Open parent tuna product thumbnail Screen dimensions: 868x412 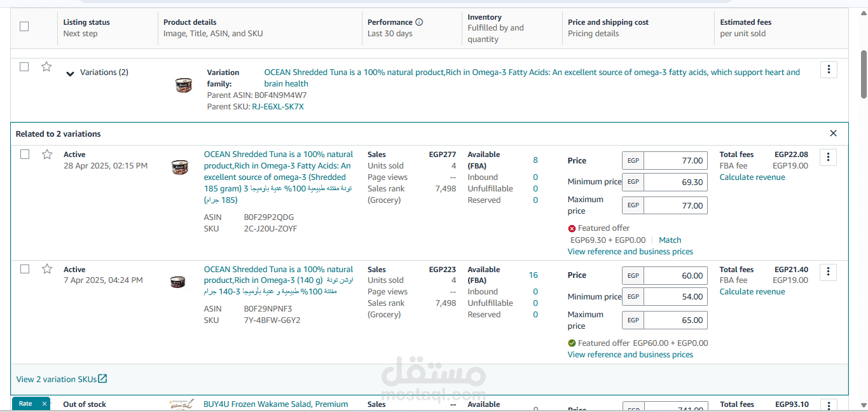[x=184, y=85]
